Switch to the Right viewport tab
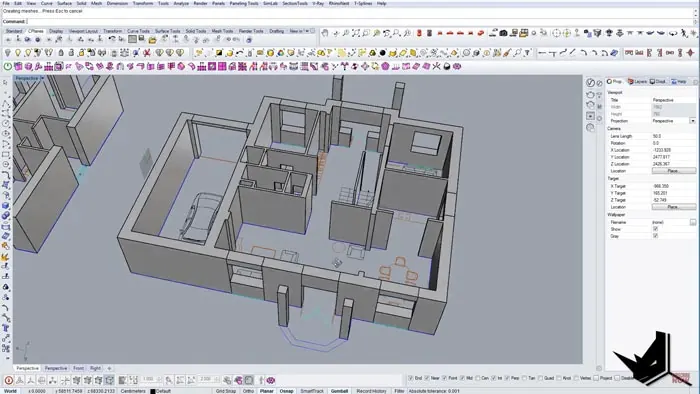Viewport: 700px width, 394px height. 95,368
